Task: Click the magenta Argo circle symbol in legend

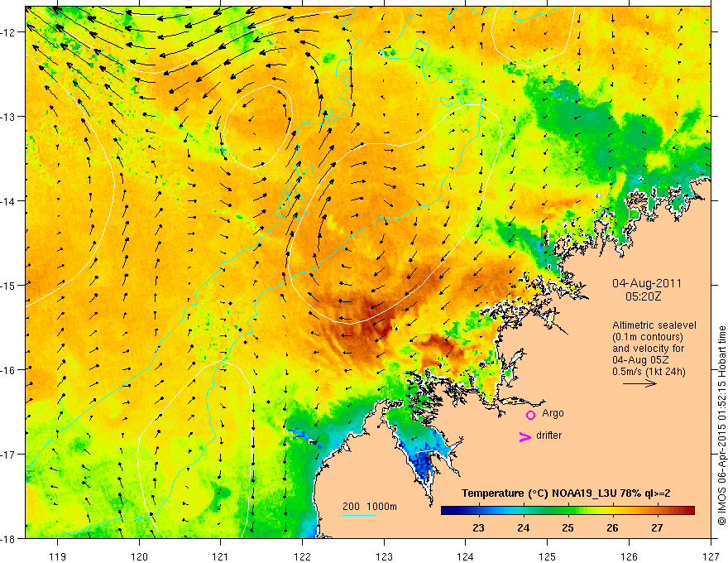Action: (x=530, y=415)
